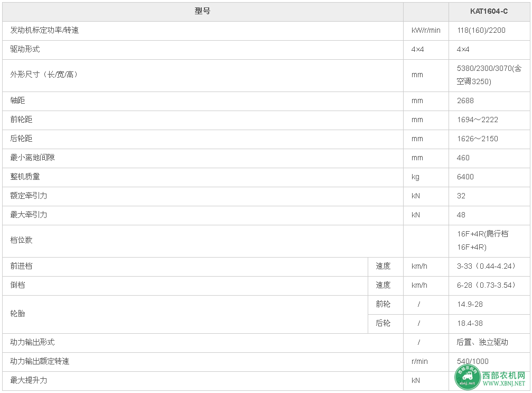Select the 前进档 speed value 3-33
Screen dimensions: 532x393
[x=486, y=266]
